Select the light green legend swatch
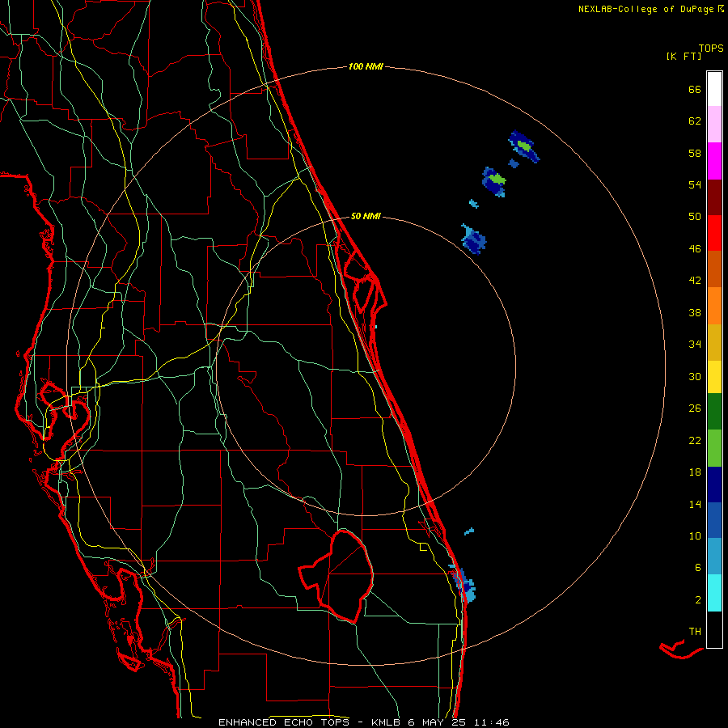The image size is (728, 728). click(x=714, y=448)
